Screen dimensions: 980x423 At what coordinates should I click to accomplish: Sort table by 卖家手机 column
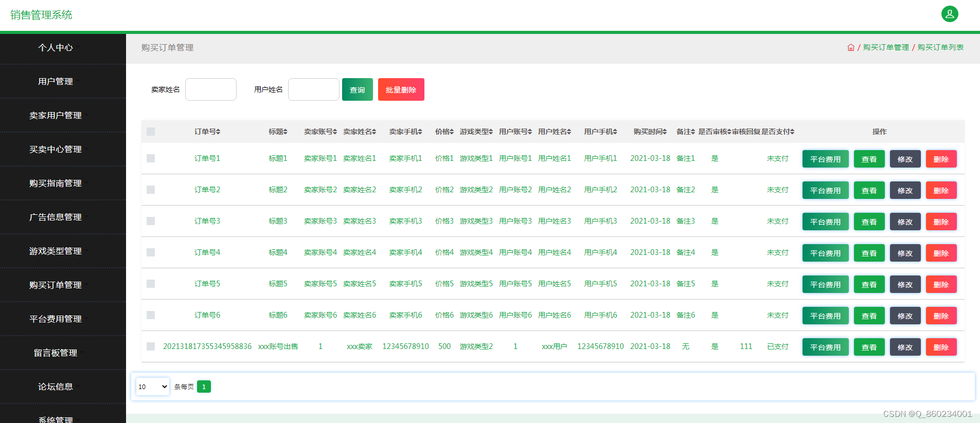(405, 132)
